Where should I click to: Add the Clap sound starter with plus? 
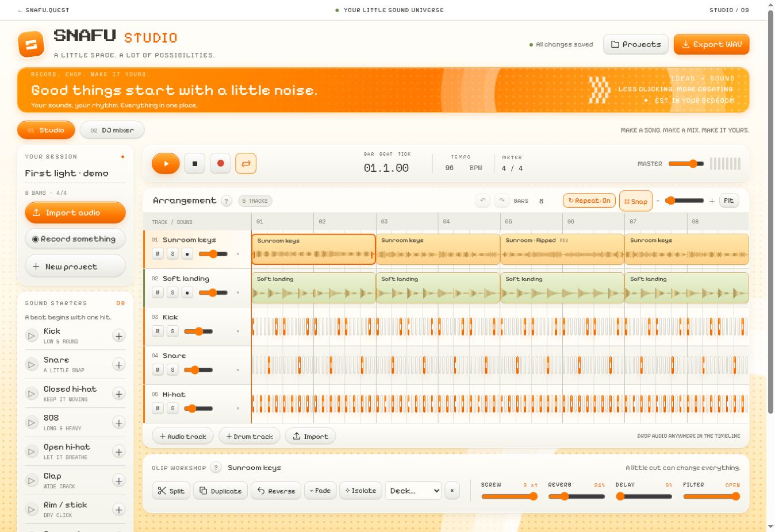click(x=118, y=481)
